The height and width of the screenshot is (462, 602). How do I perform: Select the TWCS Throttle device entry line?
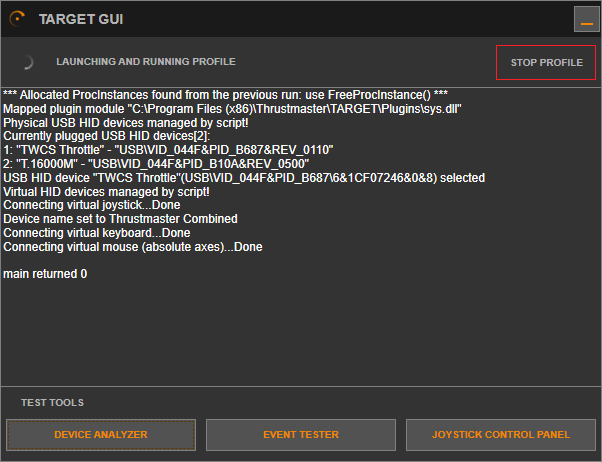click(168, 149)
